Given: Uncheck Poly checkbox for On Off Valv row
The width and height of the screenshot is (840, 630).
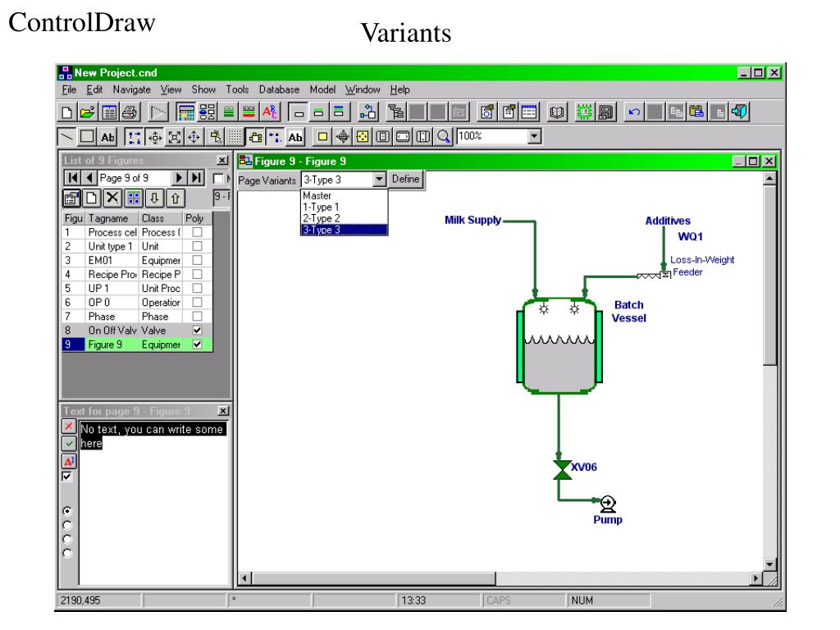Looking at the screenshot, I should 197,330.
